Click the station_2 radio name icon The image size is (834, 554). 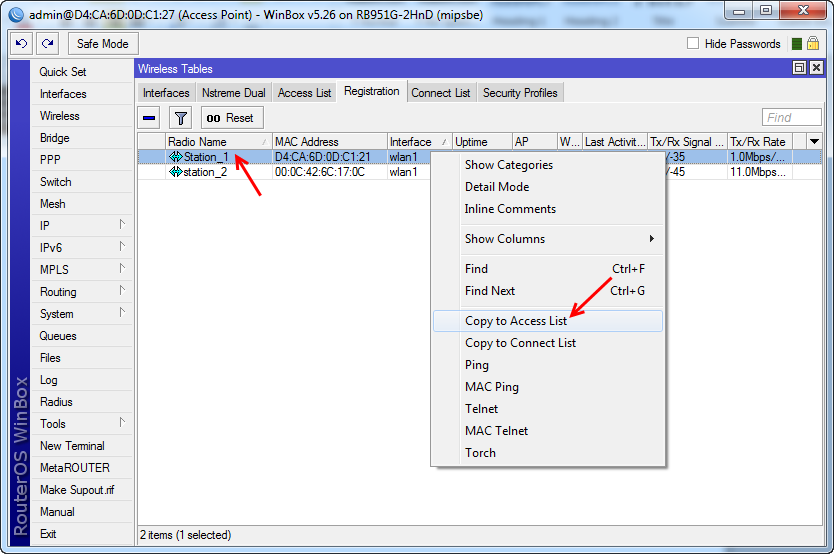[176, 172]
